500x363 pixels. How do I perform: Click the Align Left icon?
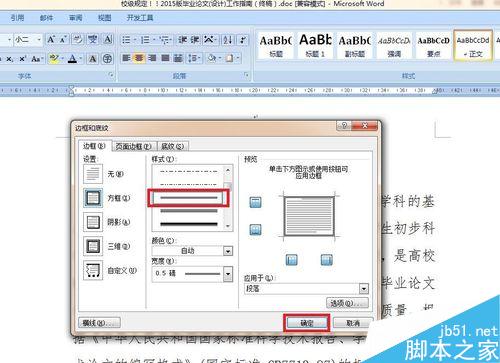pos(126,59)
